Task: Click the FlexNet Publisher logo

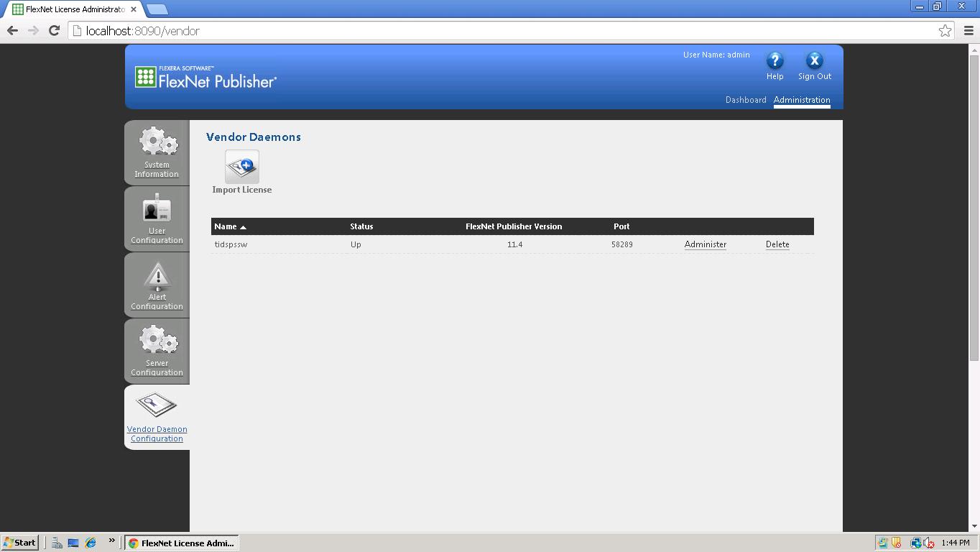Action: click(205, 77)
